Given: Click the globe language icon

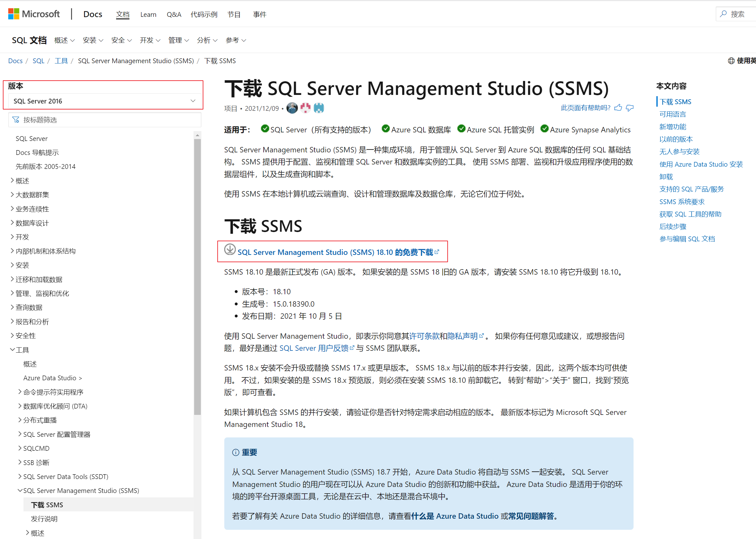Looking at the screenshot, I should coord(731,61).
